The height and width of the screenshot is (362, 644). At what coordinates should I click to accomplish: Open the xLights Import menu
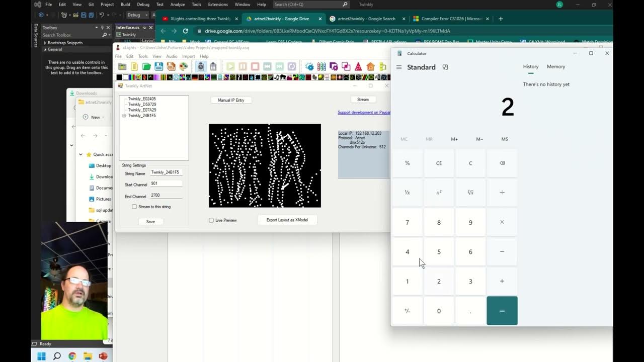tap(188, 56)
